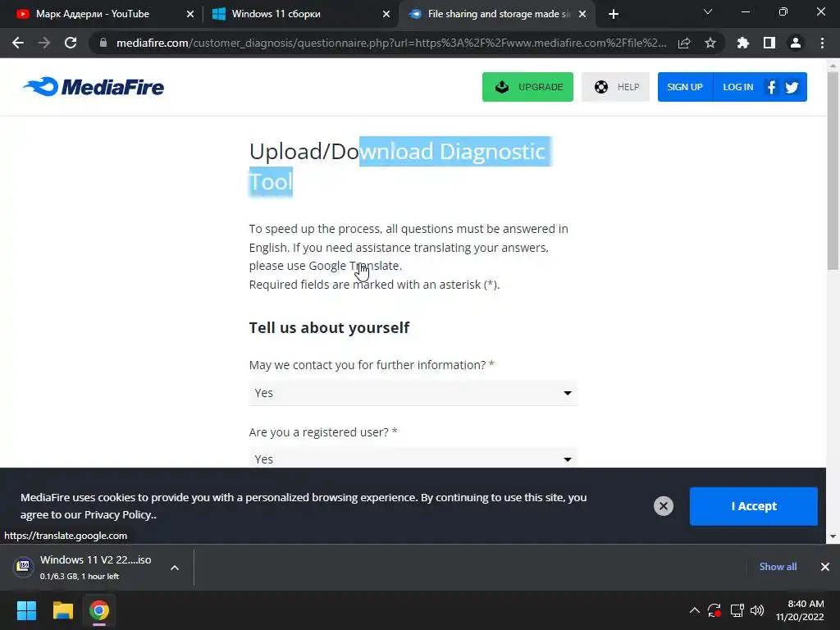Open the 'Are you a registered user' dropdown

413,459
